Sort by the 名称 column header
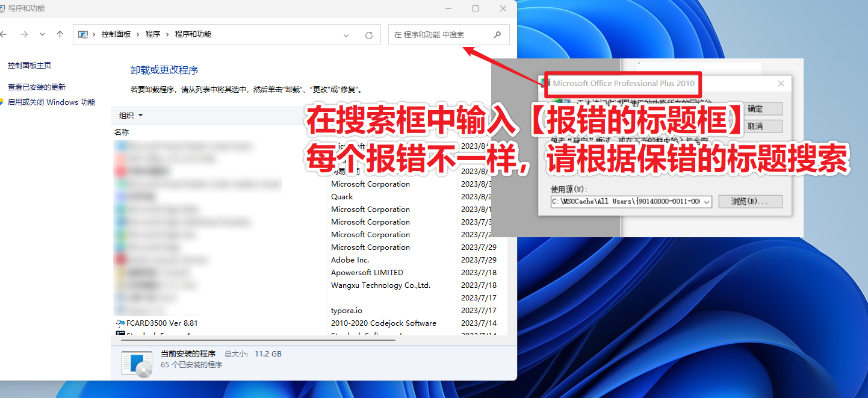The image size is (868, 398). [x=122, y=132]
